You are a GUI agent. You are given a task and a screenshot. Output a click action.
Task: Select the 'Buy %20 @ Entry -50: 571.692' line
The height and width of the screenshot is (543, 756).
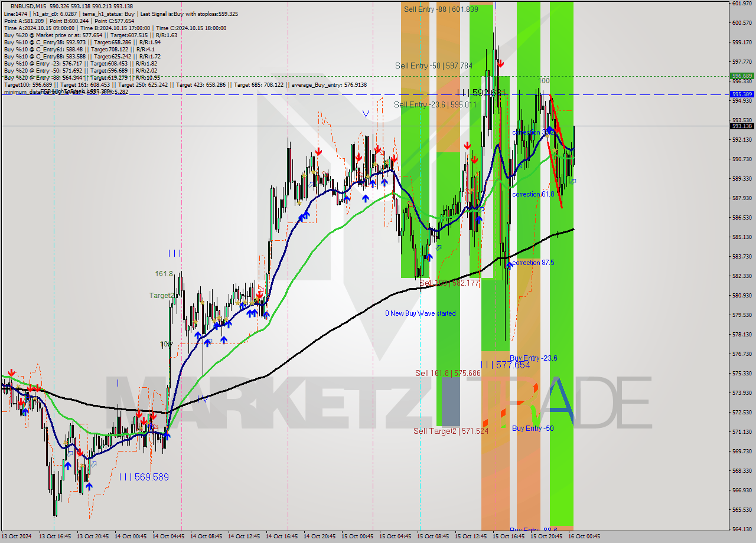coord(80,70)
